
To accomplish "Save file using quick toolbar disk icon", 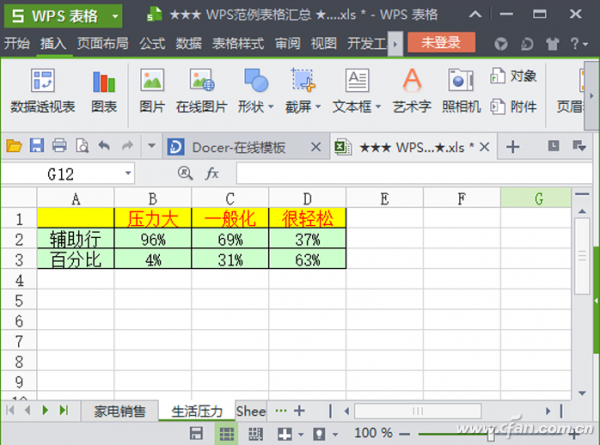I will click(37, 146).
